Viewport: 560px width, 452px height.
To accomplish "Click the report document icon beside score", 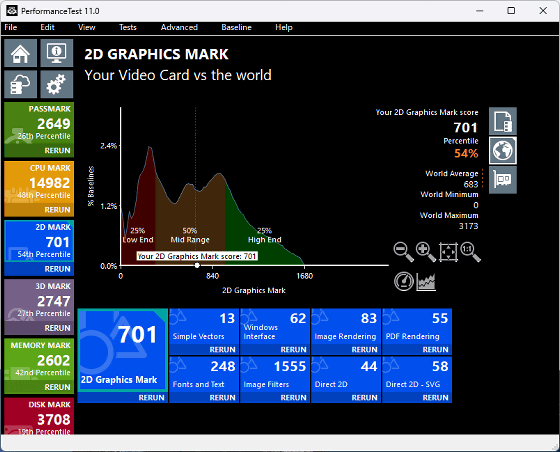I will tap(502, 121).
